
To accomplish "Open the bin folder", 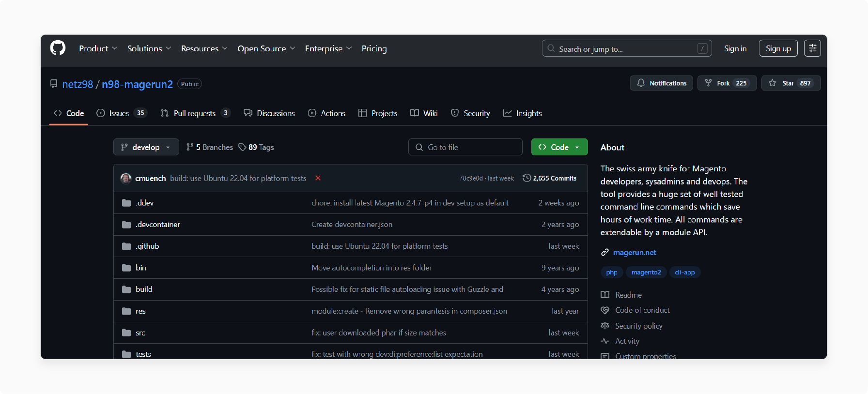I will [x=141, y=268].
